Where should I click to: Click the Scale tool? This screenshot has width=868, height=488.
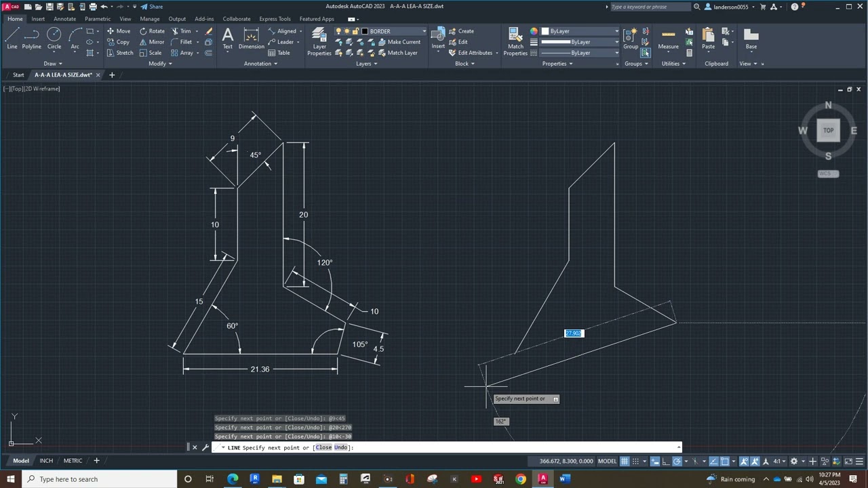(151, 53)
